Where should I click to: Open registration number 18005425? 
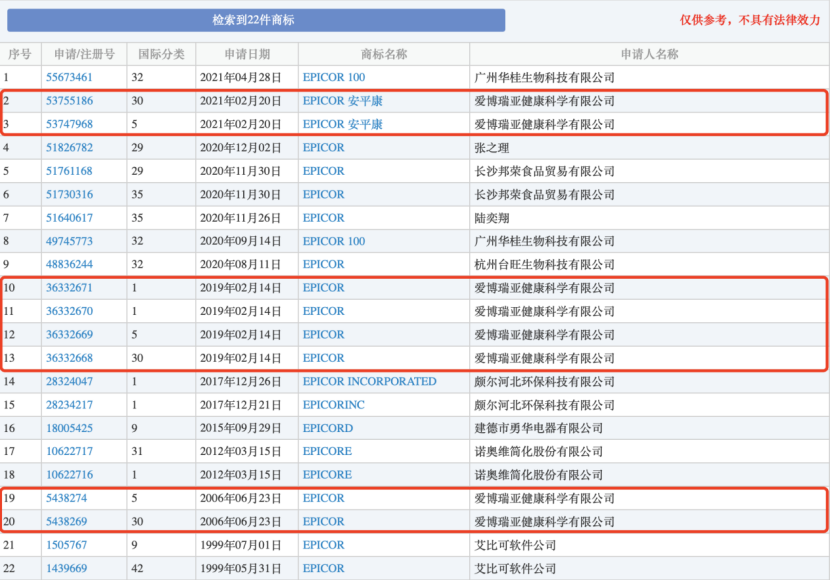coord(69,428)
